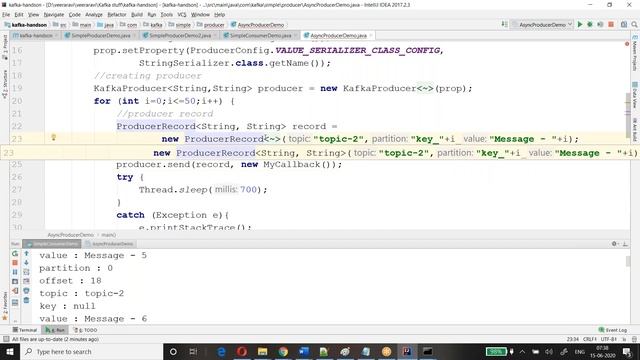Open File Explorer from the taskbar
The width and height of the screenshot is (640, 360).
tap(262, 351)
